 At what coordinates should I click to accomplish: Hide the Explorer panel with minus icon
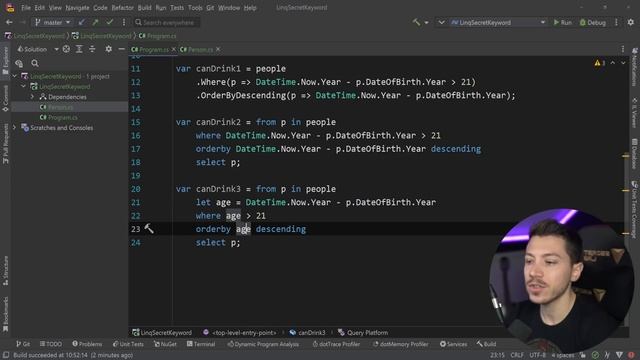coord(121,49)
